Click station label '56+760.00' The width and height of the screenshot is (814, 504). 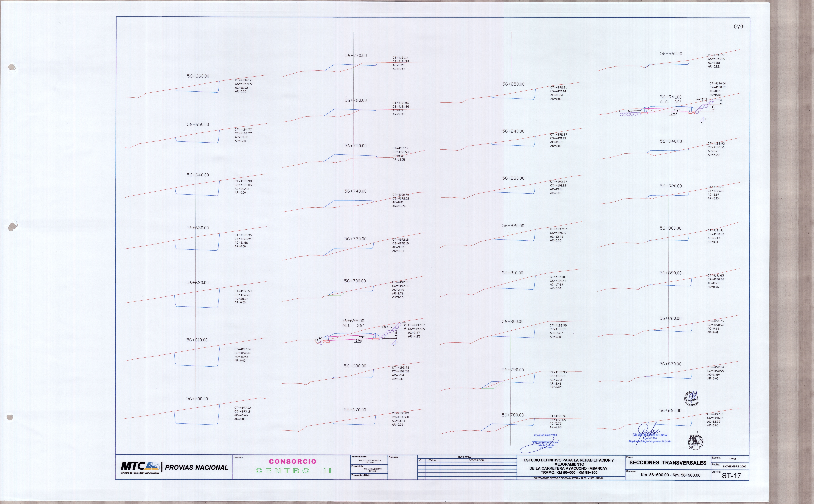(356, 100)
